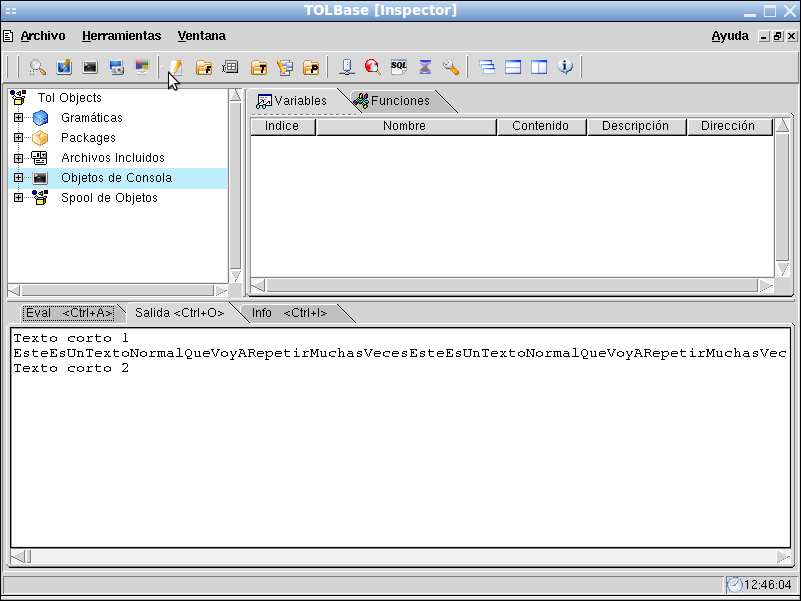Screen dimensions: 801x601
Task: Click the output panel horizontal scrollbar
Action: click(400, 556)
